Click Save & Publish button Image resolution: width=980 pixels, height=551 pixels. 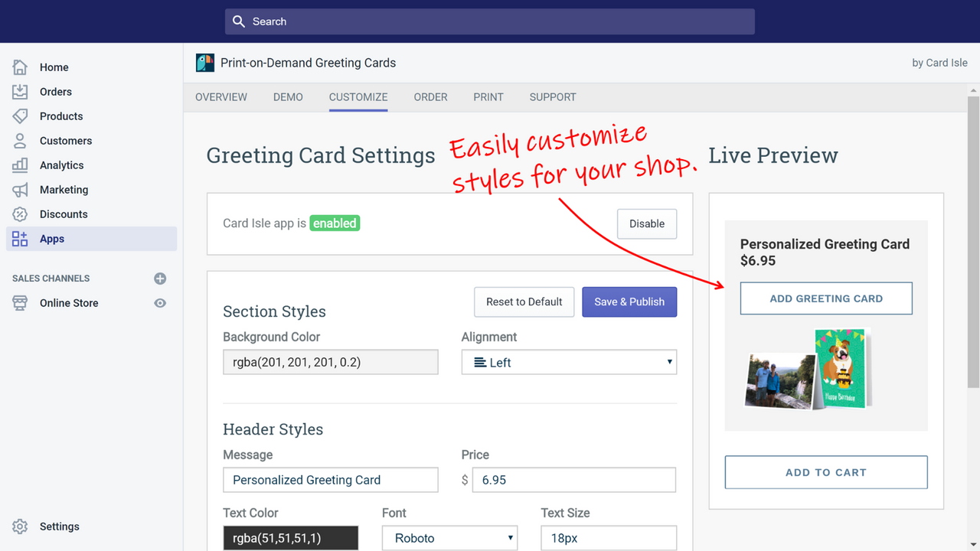pyautogui.click(x=629, y=302)
